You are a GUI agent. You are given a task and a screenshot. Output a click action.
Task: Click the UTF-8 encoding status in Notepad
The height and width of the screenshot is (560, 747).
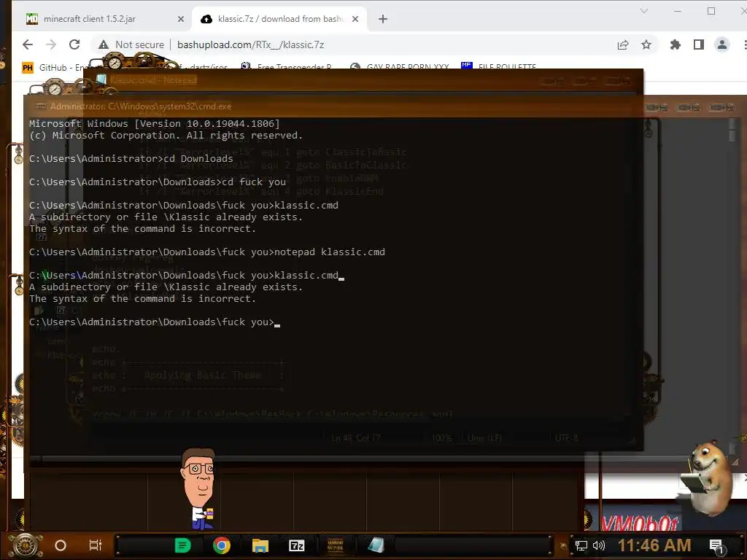click(566, 437)
